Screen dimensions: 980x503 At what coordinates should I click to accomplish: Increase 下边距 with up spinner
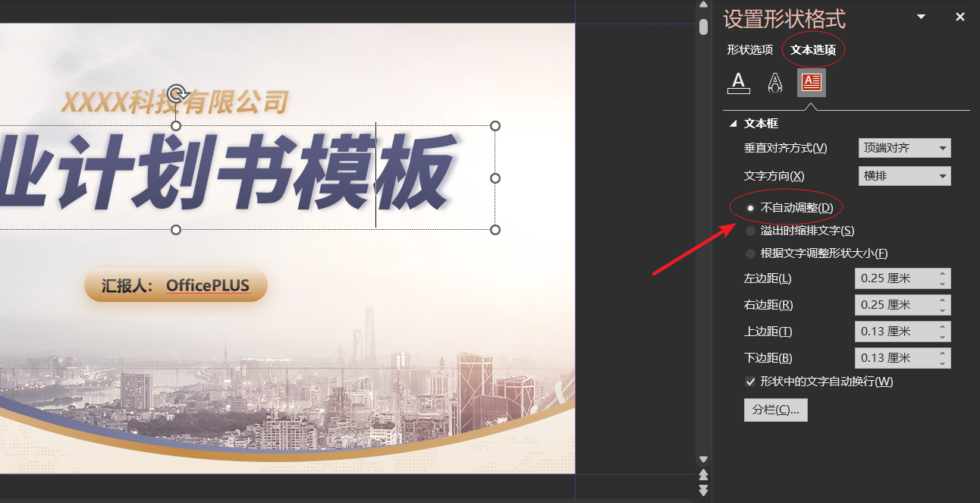[x=942, y=354]
